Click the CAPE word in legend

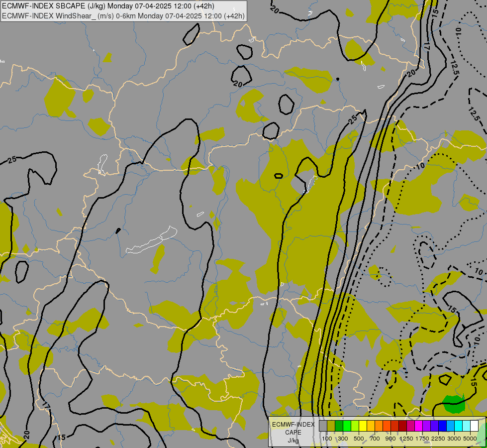[x=293, y=433]
